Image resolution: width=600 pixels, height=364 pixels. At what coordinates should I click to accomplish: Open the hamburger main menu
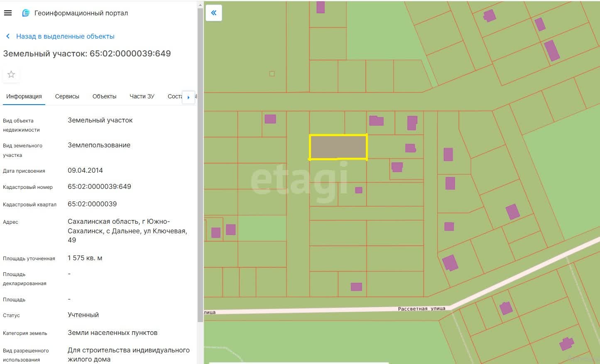coord(7,13)
